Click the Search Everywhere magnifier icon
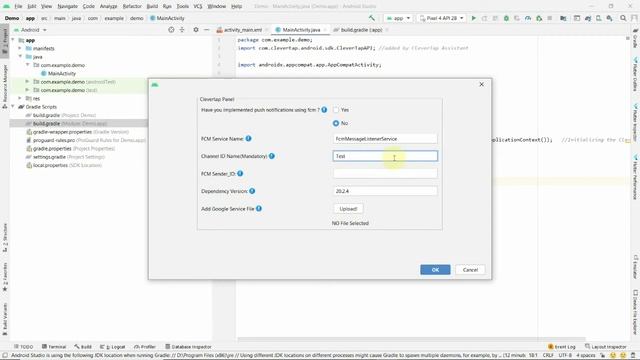Image resolution: width=640 pixels, height=360 pixels. [x=623, y=18]
